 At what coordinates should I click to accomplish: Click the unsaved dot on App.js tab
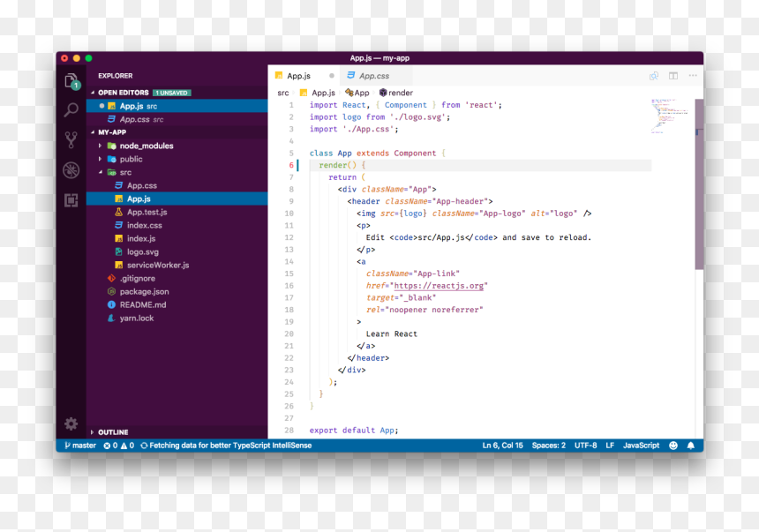click(332, 76)
